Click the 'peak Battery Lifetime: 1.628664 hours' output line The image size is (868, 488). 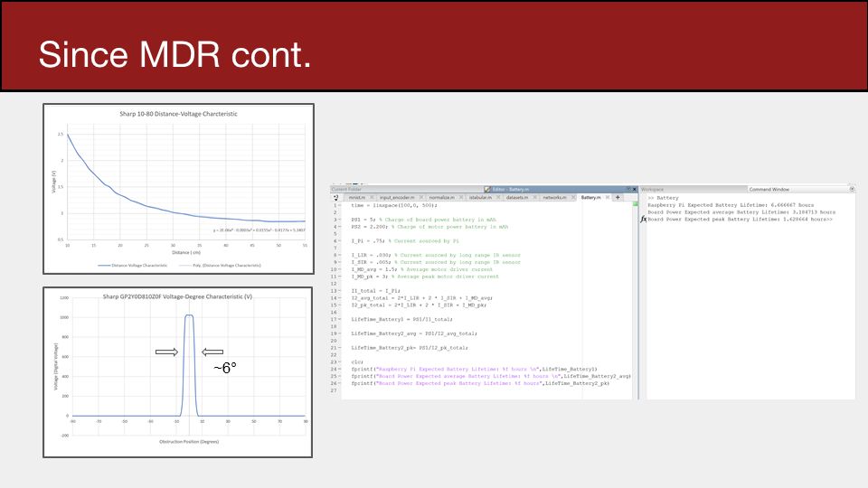pos(741,219)
